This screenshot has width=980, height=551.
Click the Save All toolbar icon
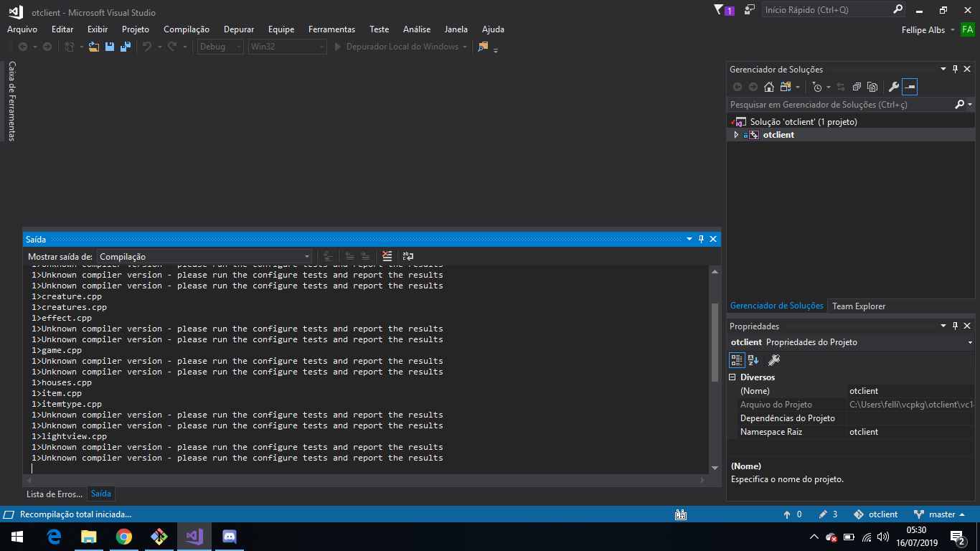coord(126,47)
